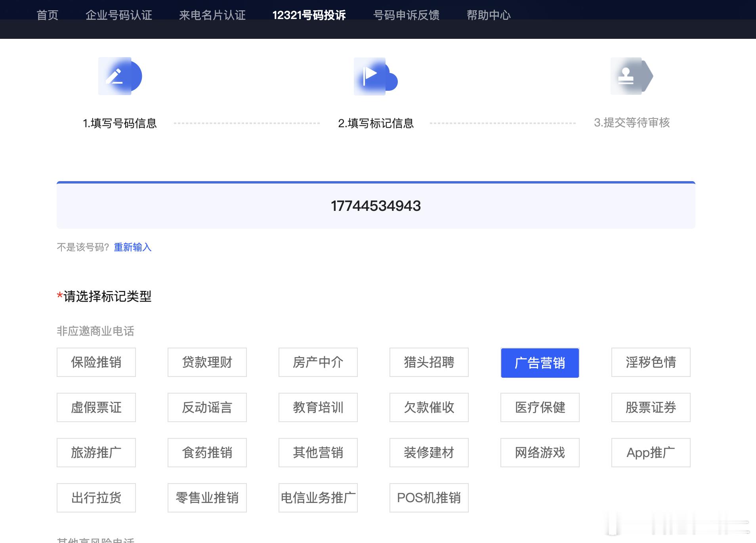The width and height of the screenshot is (756, 543).
Task: Toggle the selected 广告营销 tag
Action: [540, 363]
